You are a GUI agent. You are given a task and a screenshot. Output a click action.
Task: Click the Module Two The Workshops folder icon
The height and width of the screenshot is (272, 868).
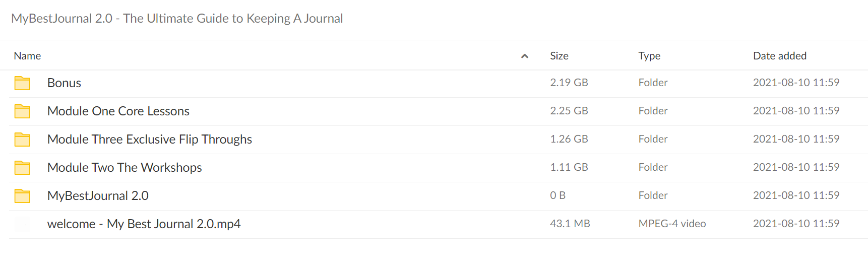pyautogui.click(x=22, y=168)
